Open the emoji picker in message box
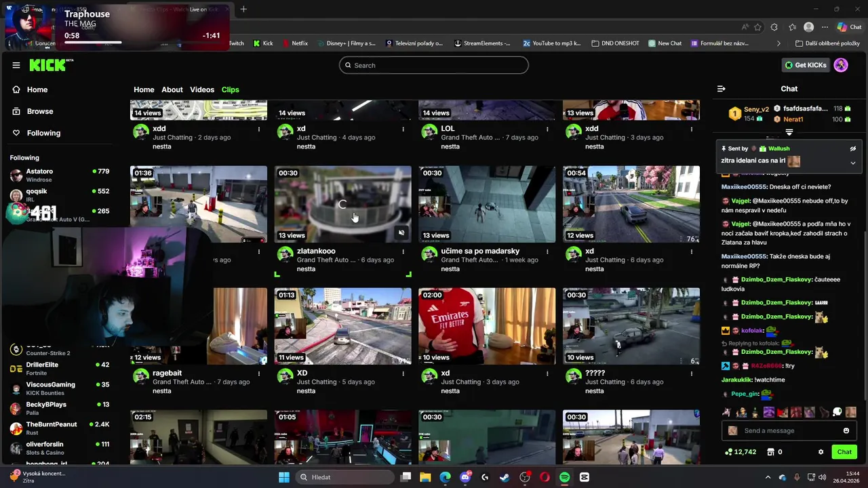This screenshot has height=488, width=868. 846,430
